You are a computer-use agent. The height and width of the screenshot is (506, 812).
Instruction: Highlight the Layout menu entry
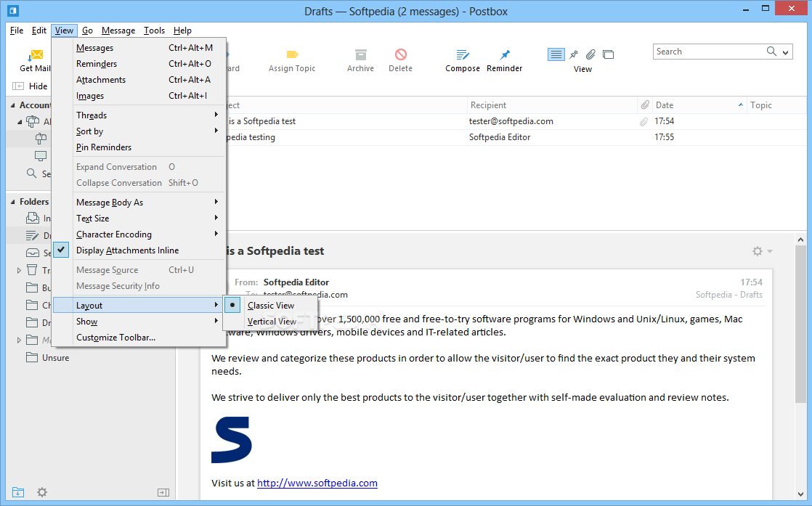pos(139,305)
